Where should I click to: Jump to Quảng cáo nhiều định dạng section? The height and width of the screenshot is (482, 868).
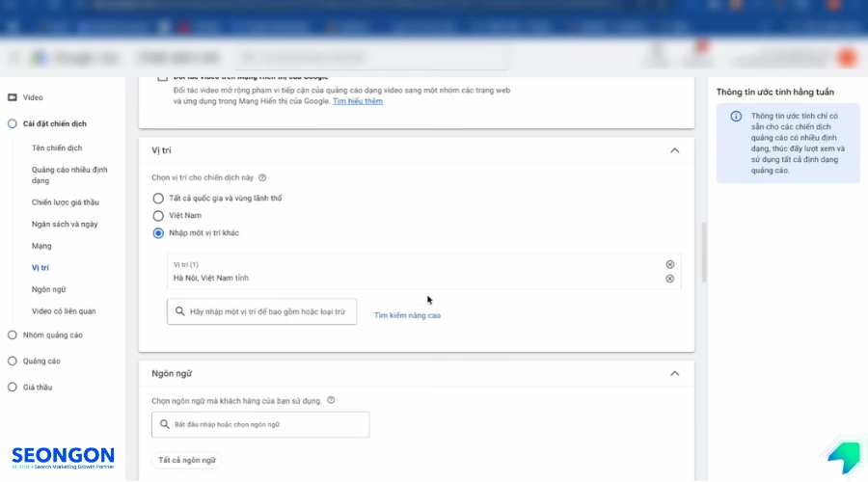coord(69,174)
